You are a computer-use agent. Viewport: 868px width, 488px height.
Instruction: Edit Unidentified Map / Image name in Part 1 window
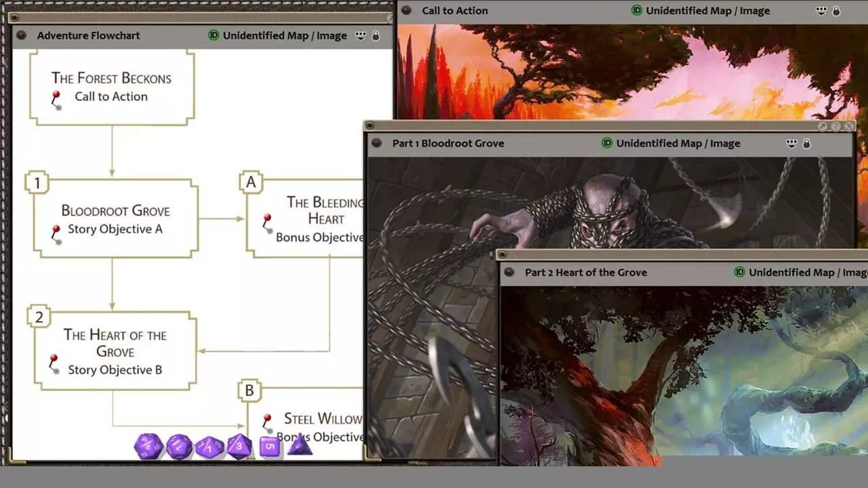coord(678,143)
